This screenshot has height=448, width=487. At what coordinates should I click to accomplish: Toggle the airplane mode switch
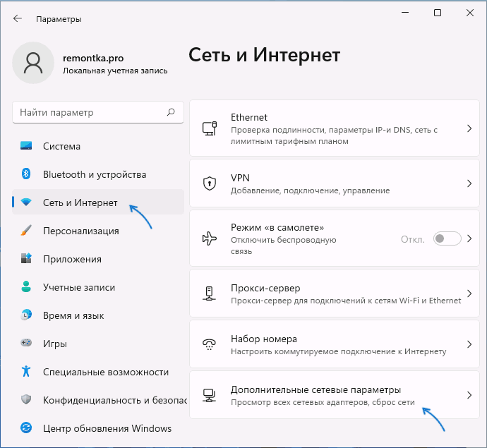pos(447,238)
